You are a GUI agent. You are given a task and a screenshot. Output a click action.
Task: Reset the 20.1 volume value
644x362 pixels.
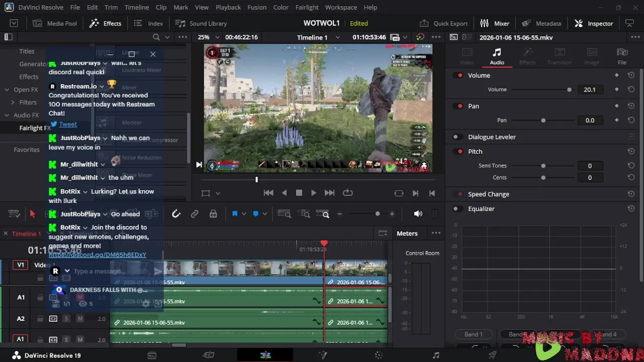coord(631,89)
